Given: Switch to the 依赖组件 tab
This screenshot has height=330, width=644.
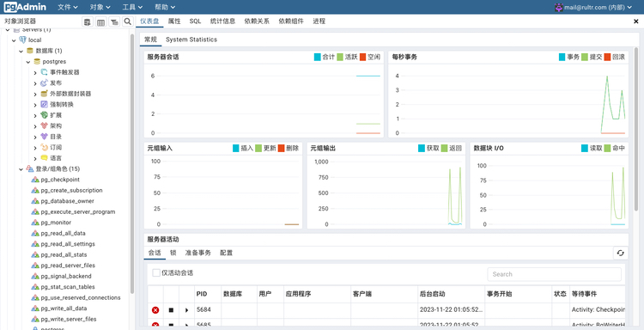Looking at the screenshot, I should click(291, 21).
